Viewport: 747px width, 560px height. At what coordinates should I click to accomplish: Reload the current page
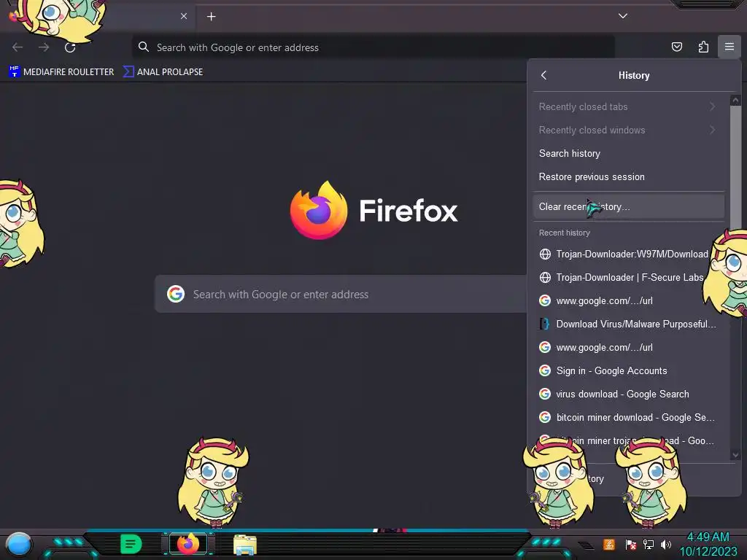click(70, 47)
